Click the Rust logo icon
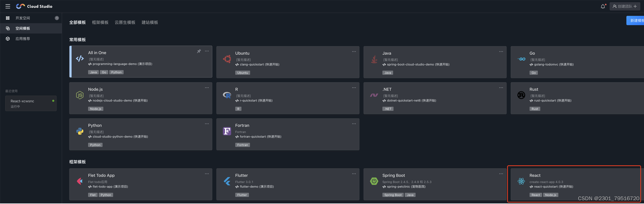Viewport: 644px width, 204px height. point(521,95)
